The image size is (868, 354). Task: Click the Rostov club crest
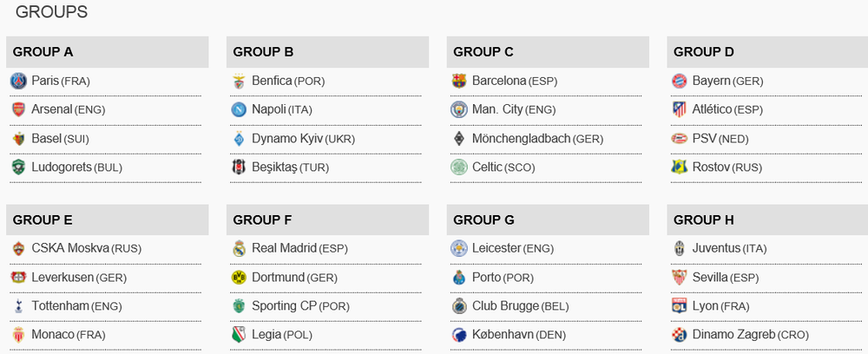(x=680, y=167)
